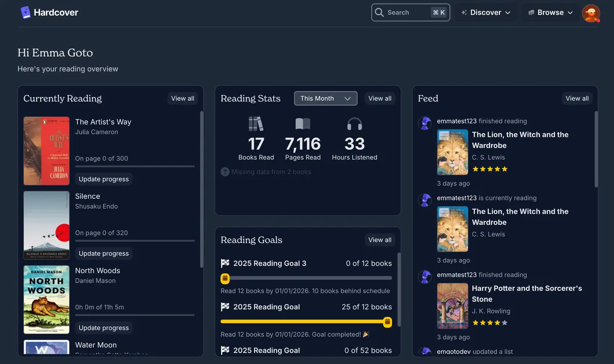Click the 2025 Reading Goal 3 progress marker
Image resolution: width=614 pixels, height=364 pixels.
(225, 278)
